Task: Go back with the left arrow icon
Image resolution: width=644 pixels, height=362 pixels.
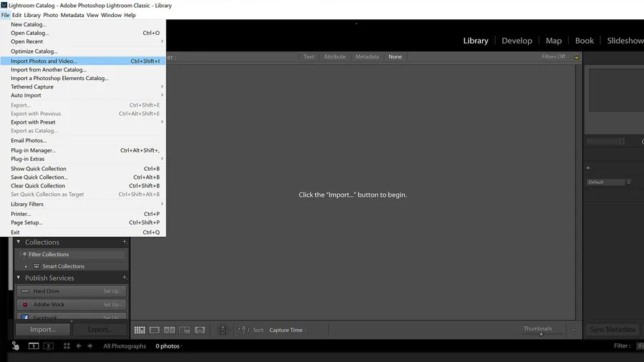Action: [79, 346]
